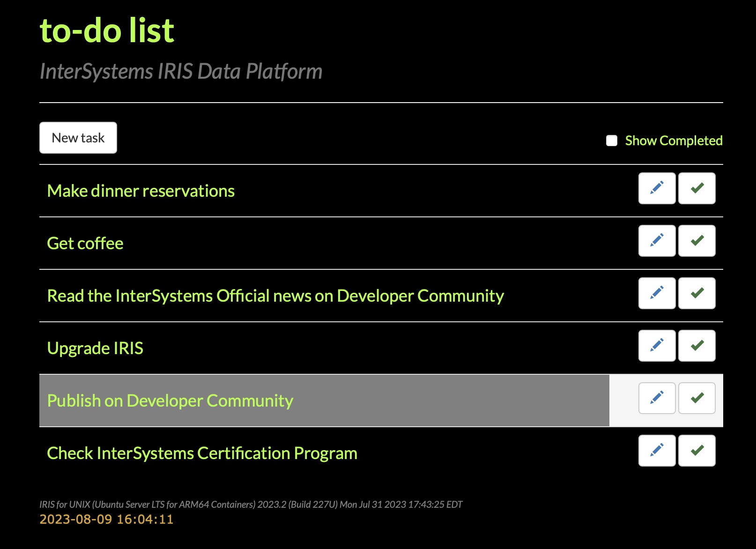The width and height of the screenshot is (756, 549).
Task: Edit Read the InterSystems Official news task
Action: 657,293
